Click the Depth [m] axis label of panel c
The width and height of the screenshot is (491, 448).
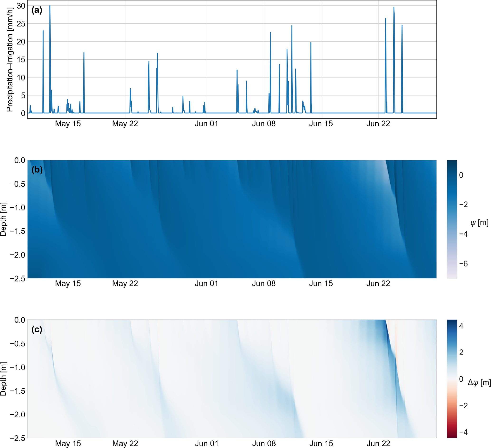3,379
